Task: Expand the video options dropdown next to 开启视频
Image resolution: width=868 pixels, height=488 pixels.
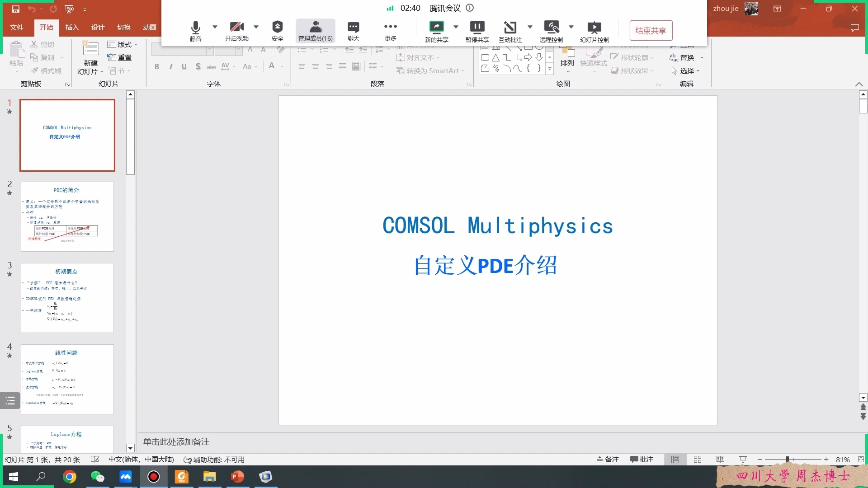Action: pos(257,26)
